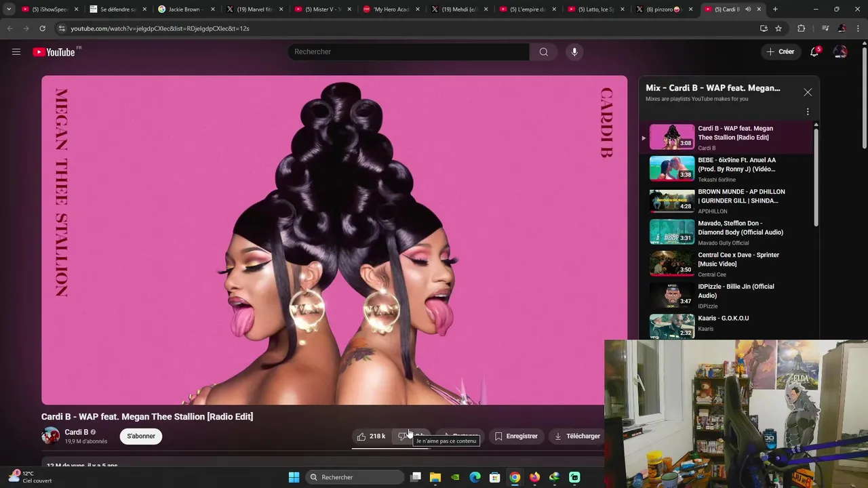Switch to the L'empire browser tab

pos(527,9)
